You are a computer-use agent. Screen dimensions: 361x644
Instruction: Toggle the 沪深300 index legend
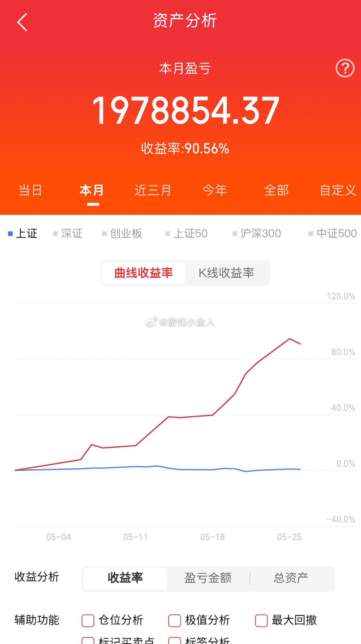coord(257,233)
